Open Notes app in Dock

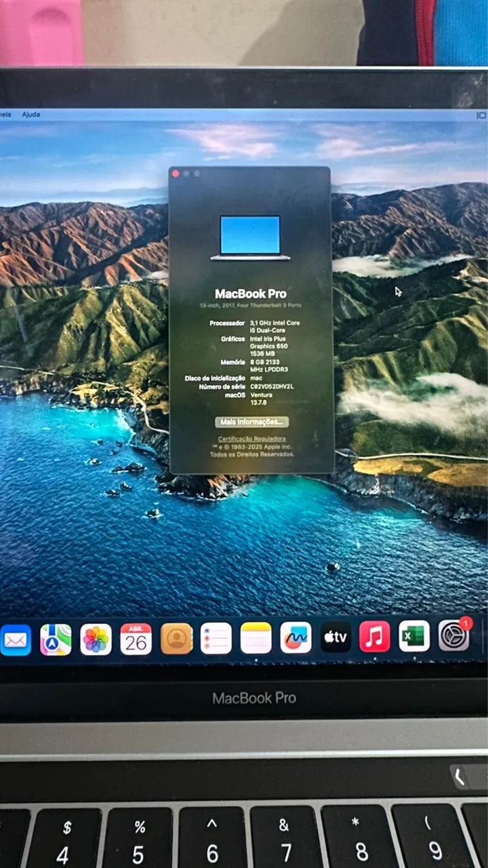(x=256, y=638)
